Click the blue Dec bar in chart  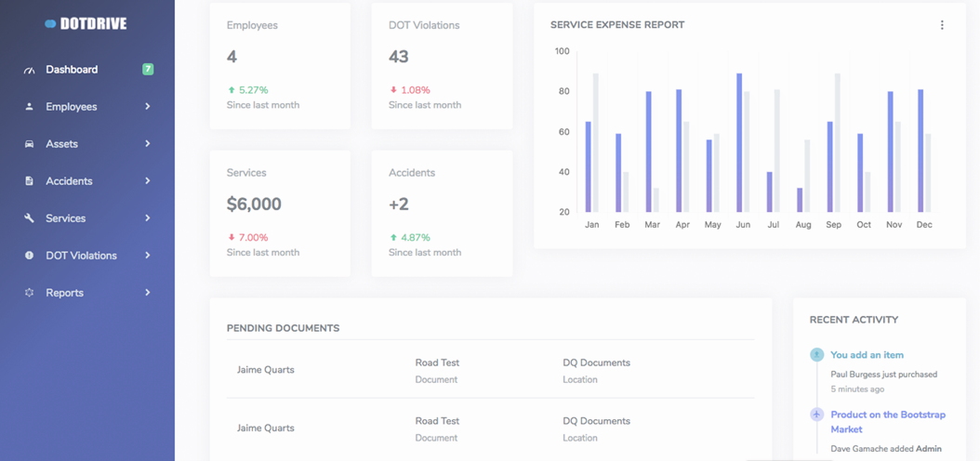tap(920, 151)
